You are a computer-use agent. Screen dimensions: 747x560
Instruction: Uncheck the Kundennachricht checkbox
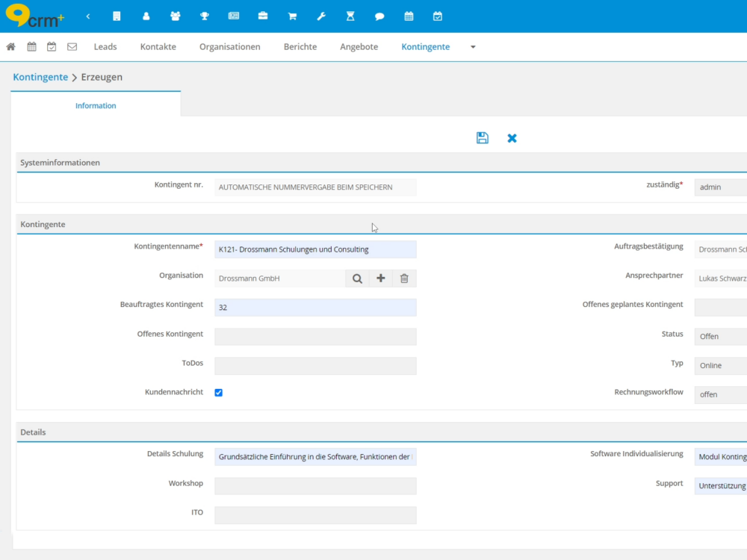219,393
